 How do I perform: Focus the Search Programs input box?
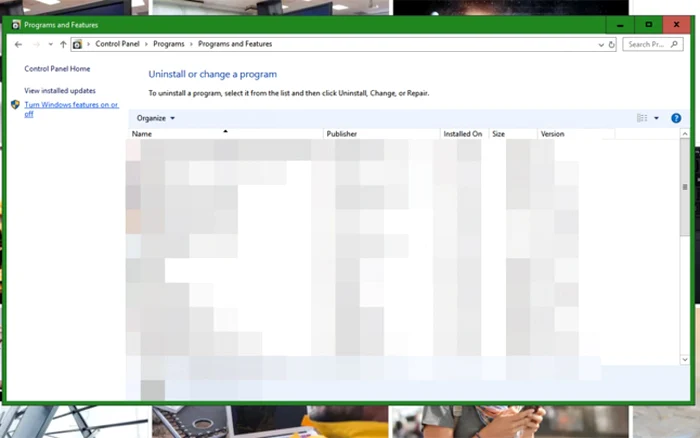click(653, 44)
